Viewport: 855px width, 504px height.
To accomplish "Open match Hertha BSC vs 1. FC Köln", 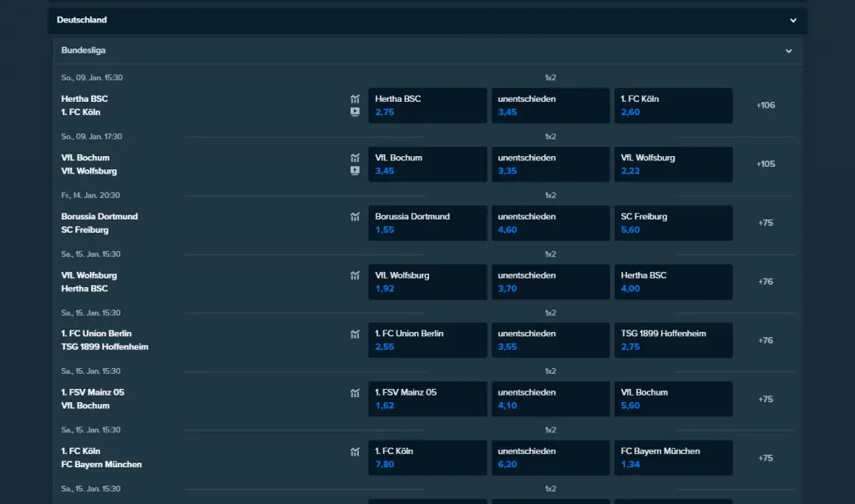I will click(x=84, y=105).
